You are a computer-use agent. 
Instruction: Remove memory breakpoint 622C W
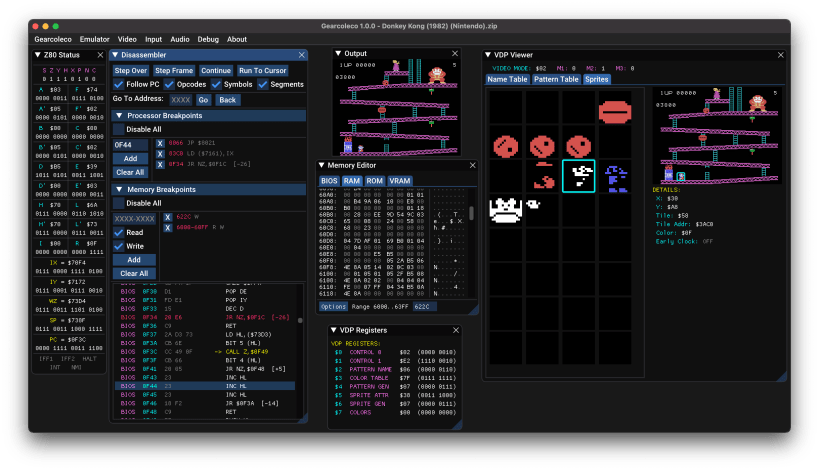(168, 217)
